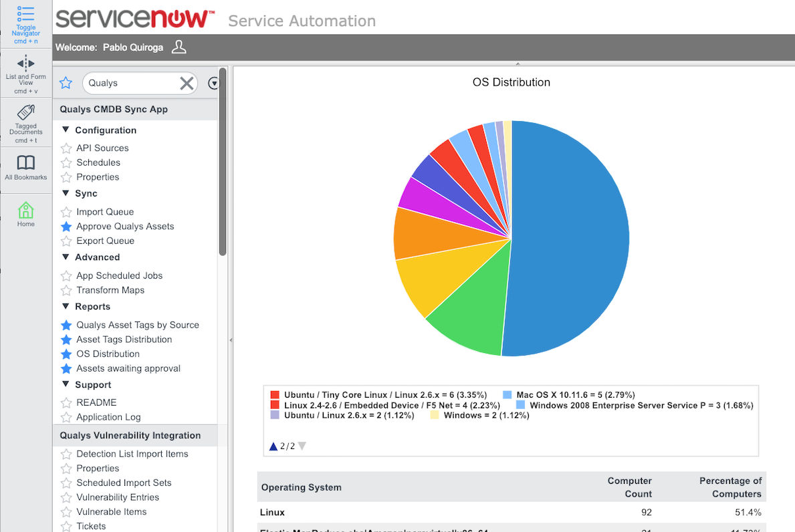
Task: Collapse the Sync section
Action: (x=66, y=193)
